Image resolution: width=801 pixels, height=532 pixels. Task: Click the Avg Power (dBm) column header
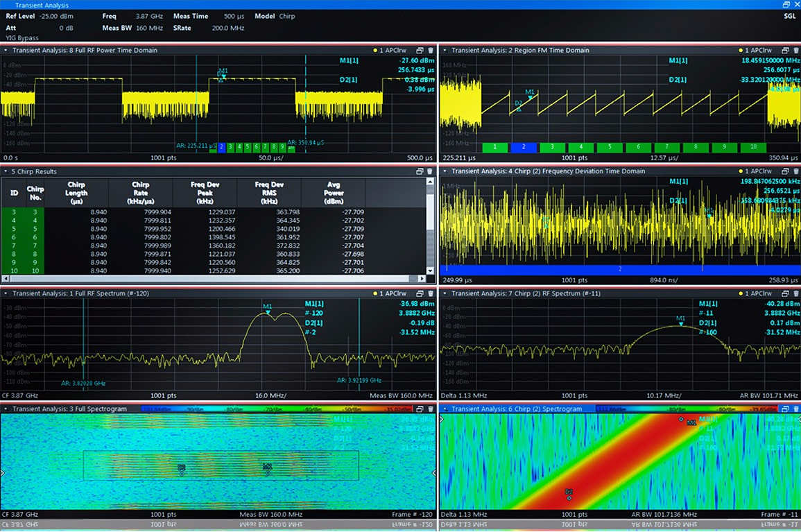click(334, 193)
